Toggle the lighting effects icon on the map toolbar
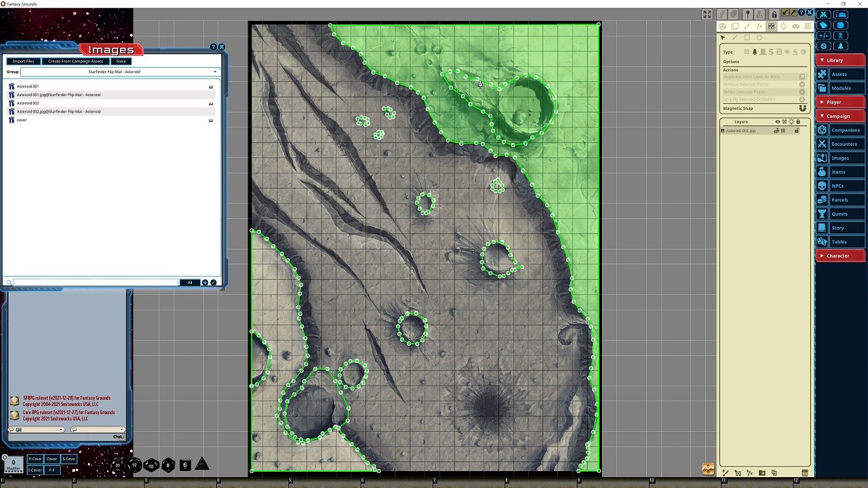Screen dimensions: 868x488 pyautogui.click(x=783, y=26)
